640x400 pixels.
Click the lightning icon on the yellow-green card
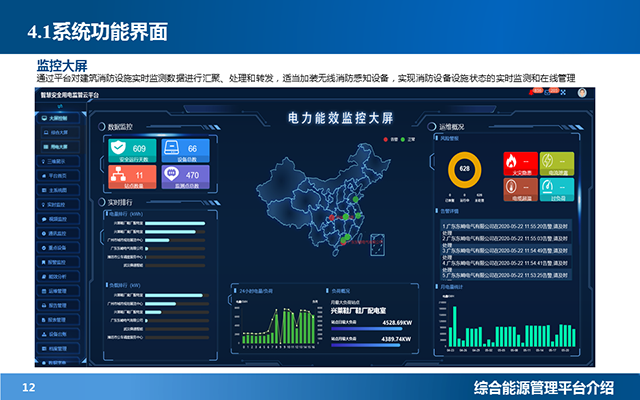click(547, 161)
